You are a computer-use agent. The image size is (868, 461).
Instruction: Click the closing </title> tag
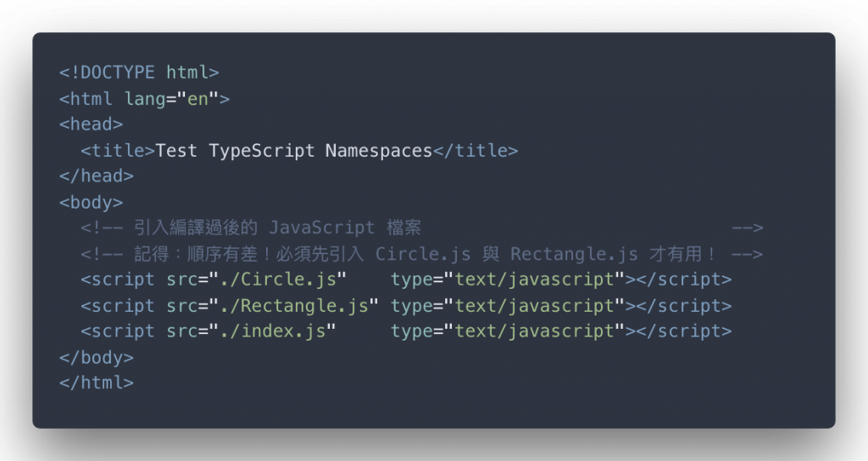476,151
